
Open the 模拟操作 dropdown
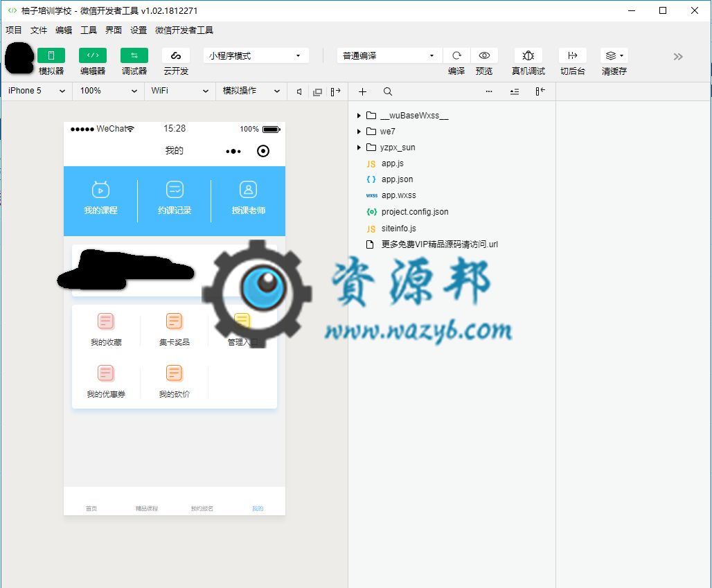251,91
